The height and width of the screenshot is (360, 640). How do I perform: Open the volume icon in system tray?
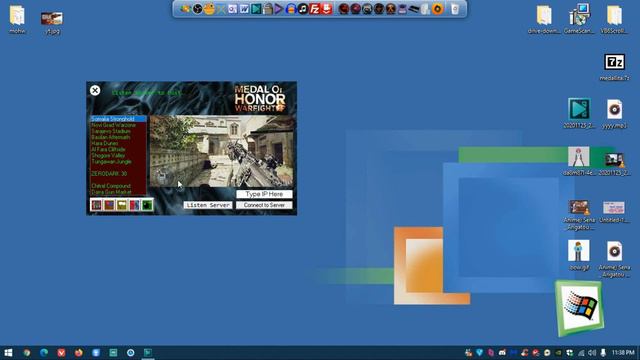(592, 353)
